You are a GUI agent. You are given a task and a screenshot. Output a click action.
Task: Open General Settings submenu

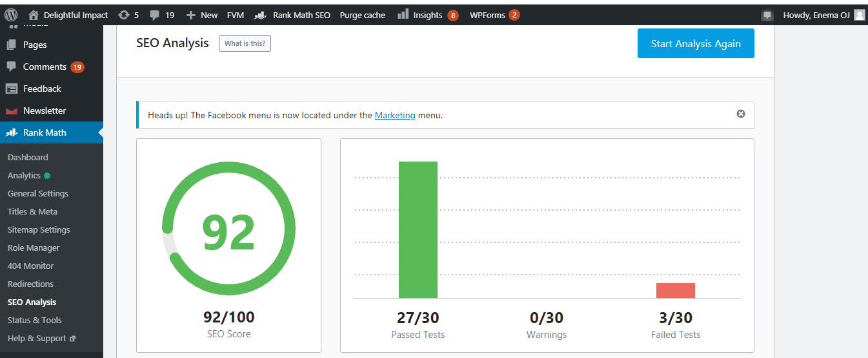pyautogui.click(x=38, y=193)
